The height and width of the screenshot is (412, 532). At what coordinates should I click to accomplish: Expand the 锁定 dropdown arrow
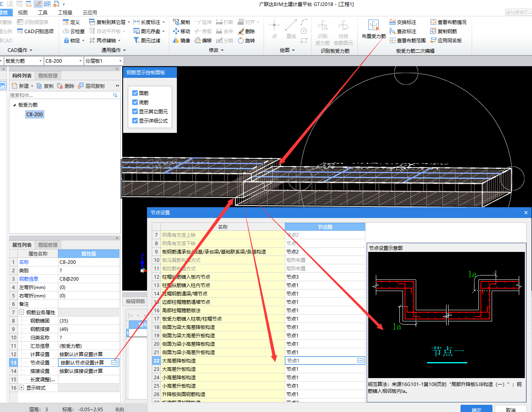83,41
